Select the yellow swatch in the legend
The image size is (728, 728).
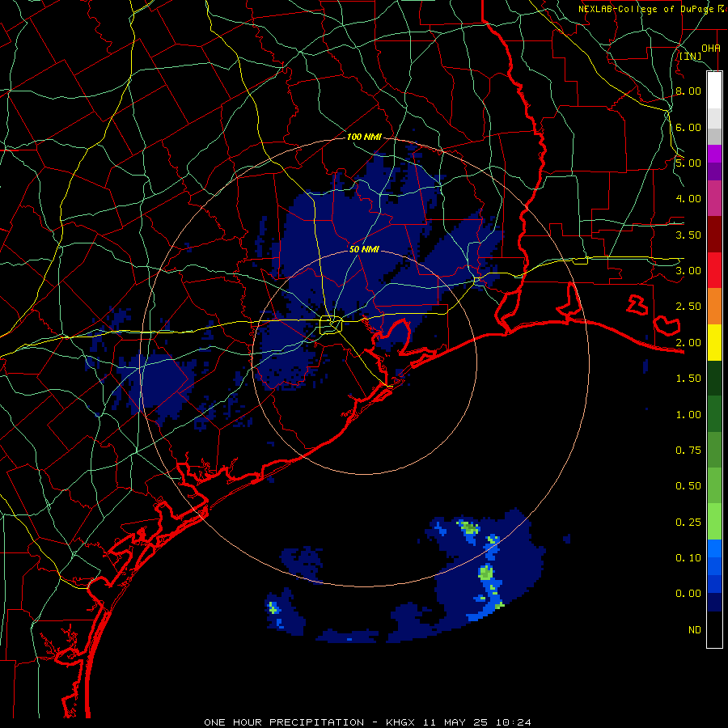tap(714, 343)
